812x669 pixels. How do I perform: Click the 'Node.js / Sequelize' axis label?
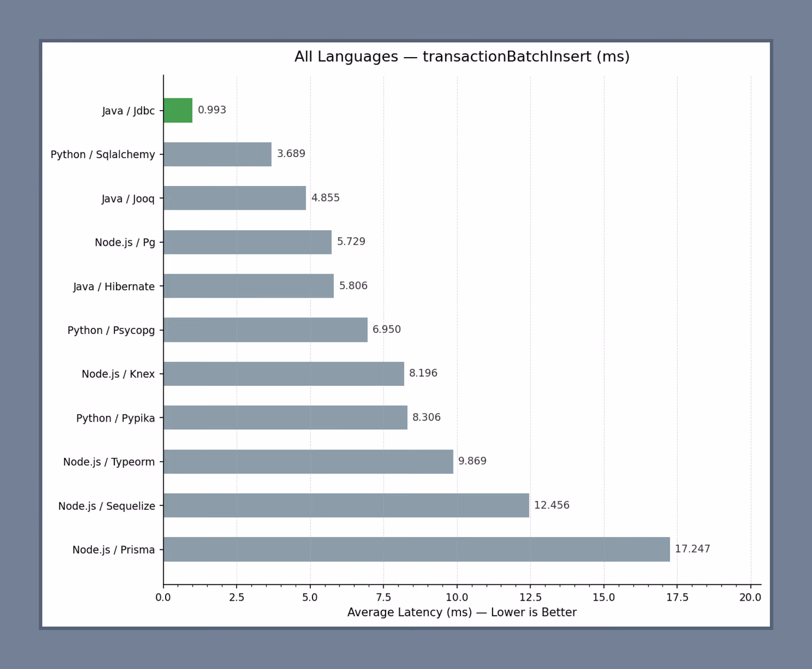(107, 506)
